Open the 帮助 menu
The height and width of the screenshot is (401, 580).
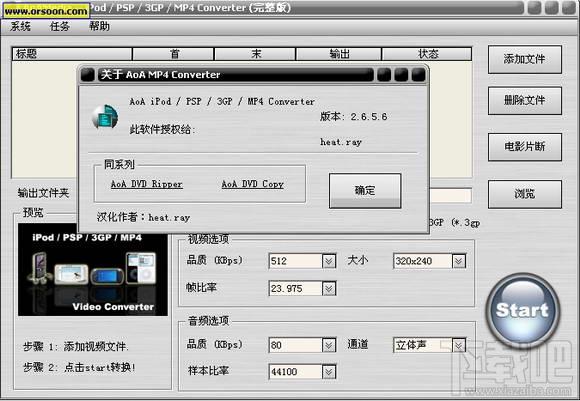pyautogui.click(x=100, y=27)
